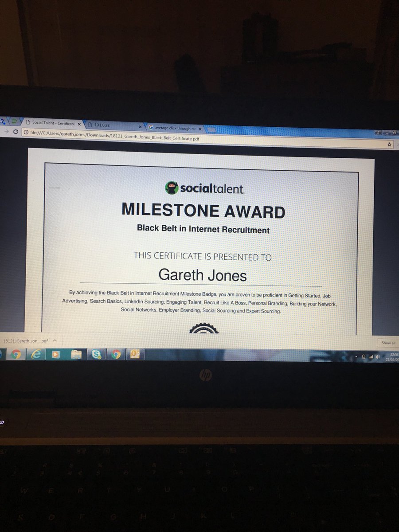399x532 pixels.
Task: Open the page info icon in address bar
Action: coord(26,133)
